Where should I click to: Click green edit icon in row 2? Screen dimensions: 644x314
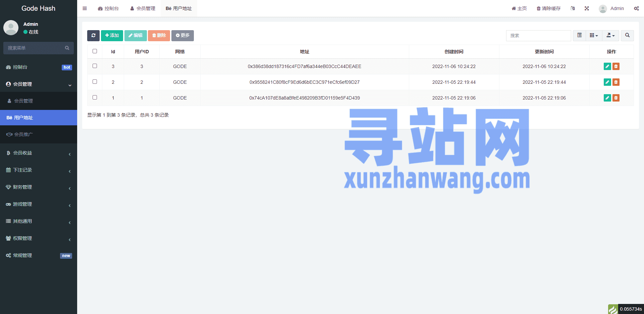607,82
